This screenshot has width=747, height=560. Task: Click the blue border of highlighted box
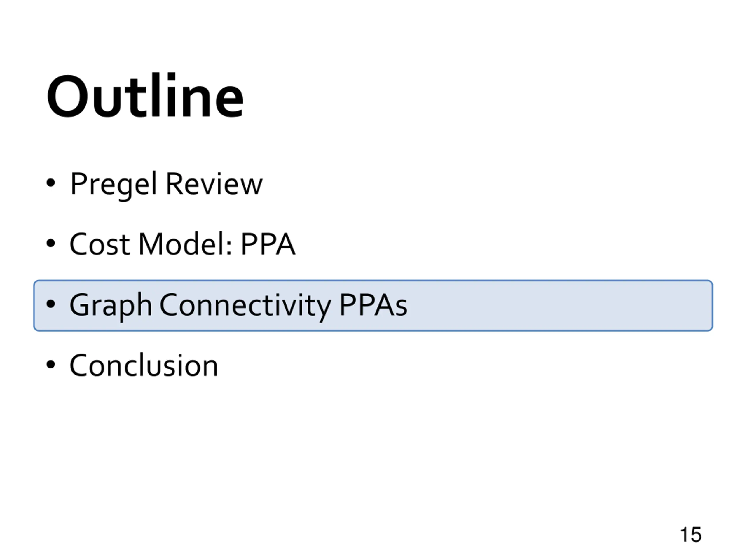(x=373, y=281)
